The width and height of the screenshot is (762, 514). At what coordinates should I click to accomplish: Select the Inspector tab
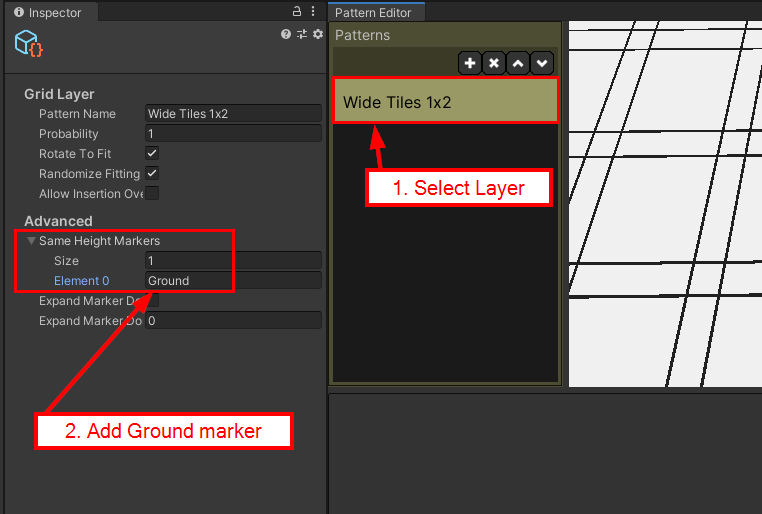[51, 12]
